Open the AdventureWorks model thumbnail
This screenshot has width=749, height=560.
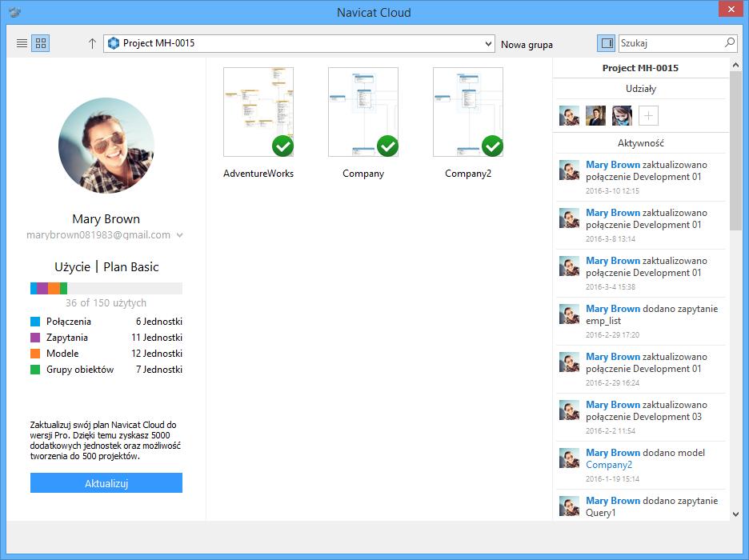[x=258, y=112]
